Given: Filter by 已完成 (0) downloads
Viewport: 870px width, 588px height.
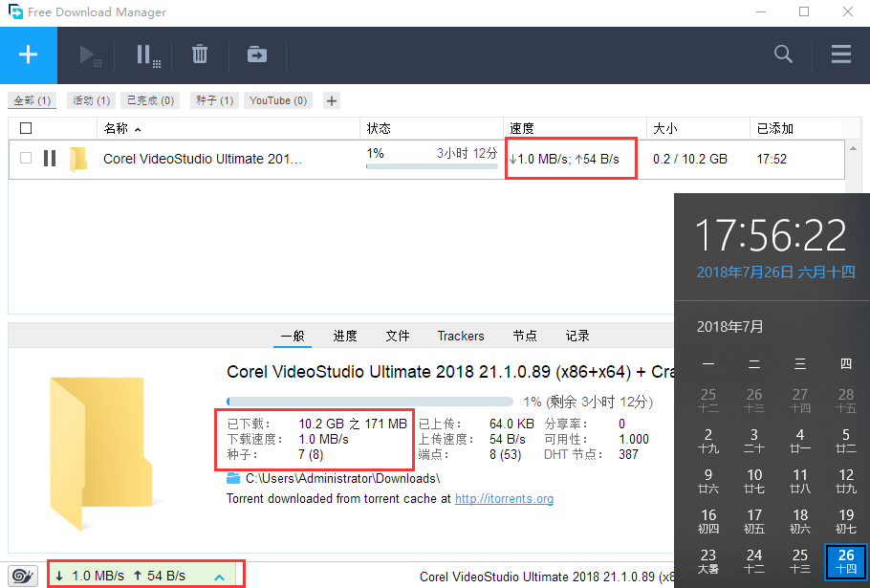Looking at the screenshot, I should click(150, 100).
